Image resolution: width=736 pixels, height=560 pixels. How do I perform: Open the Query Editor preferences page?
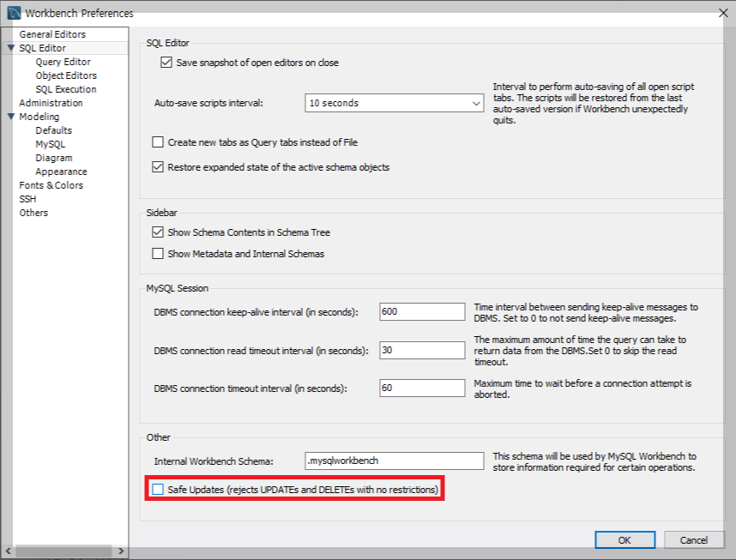(63, 62)
